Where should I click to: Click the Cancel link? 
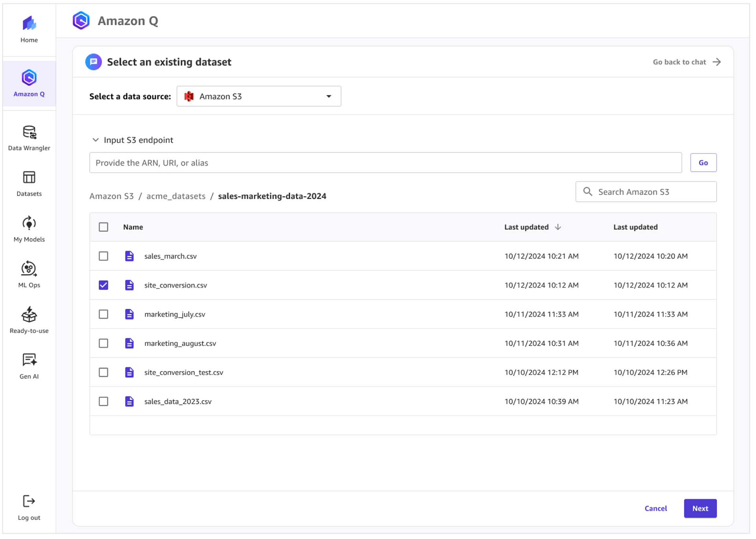pos(656,508)
